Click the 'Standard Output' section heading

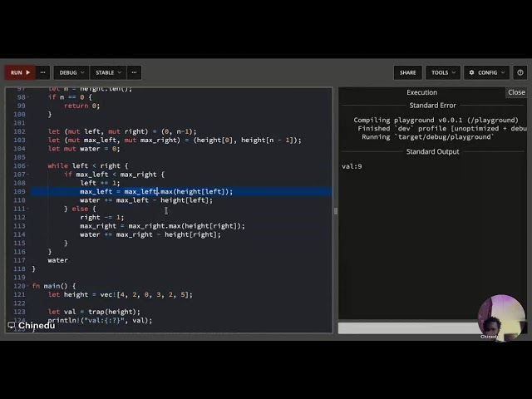(432, 151)
